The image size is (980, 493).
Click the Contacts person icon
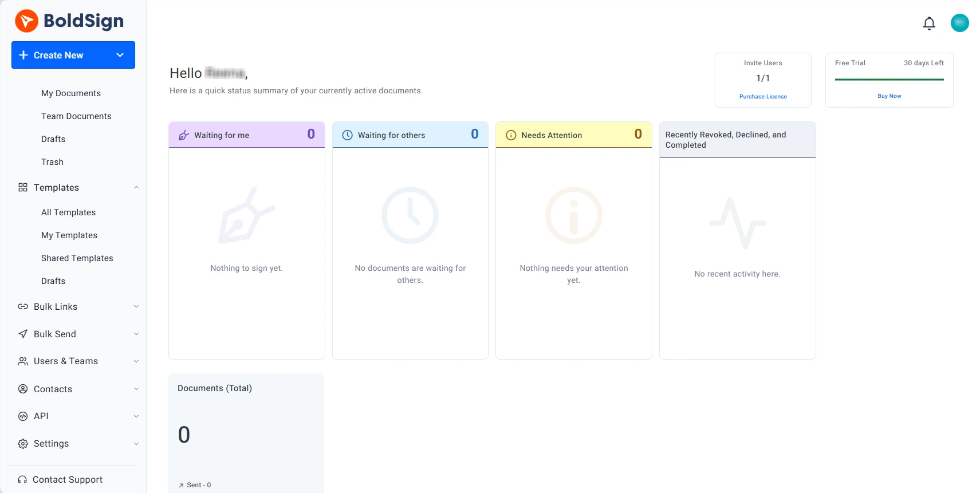23,389
